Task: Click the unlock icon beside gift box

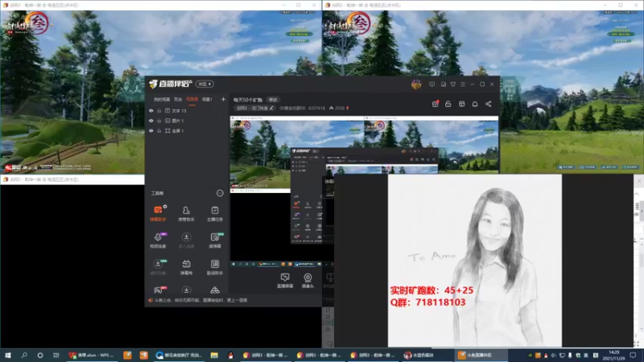Action: click(x=448, y=105)
